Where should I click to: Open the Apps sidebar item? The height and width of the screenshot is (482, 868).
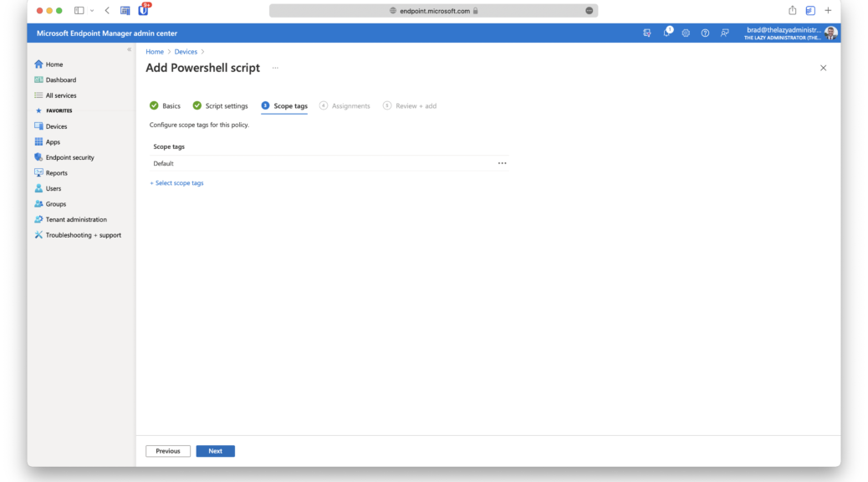47,141
